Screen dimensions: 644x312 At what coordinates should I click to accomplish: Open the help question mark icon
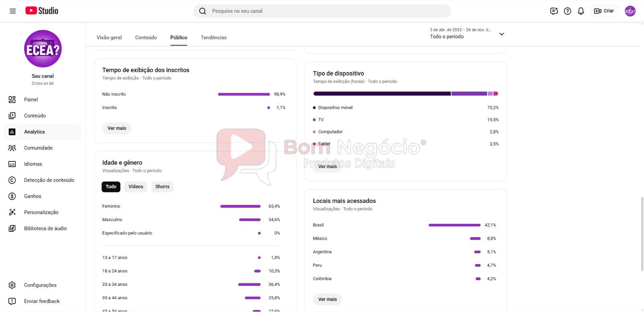coord(568,11)
